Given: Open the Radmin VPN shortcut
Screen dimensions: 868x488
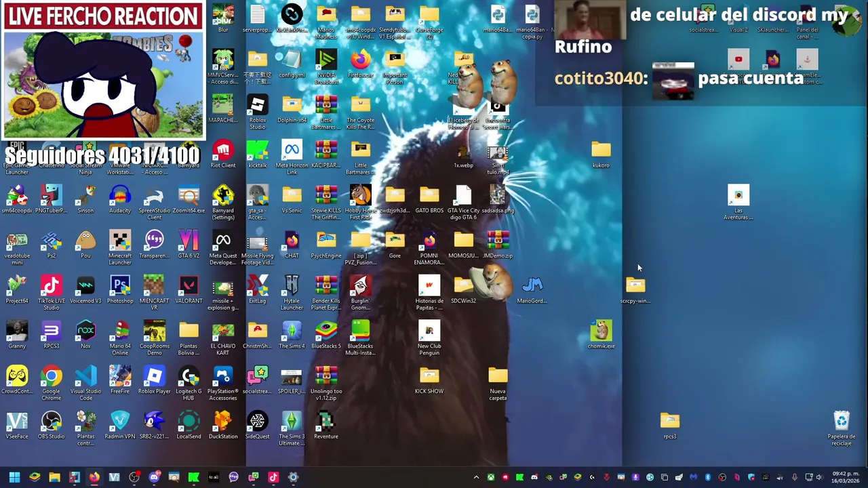Looking at the screenshot, I should (120, 426).
